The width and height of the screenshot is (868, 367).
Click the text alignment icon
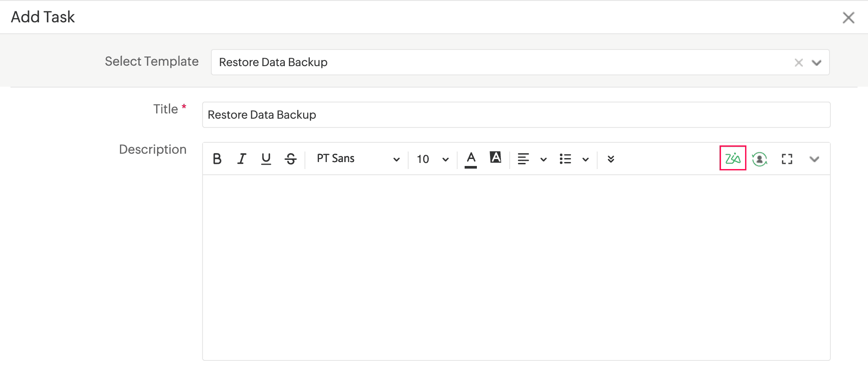[x=523, y=159]
